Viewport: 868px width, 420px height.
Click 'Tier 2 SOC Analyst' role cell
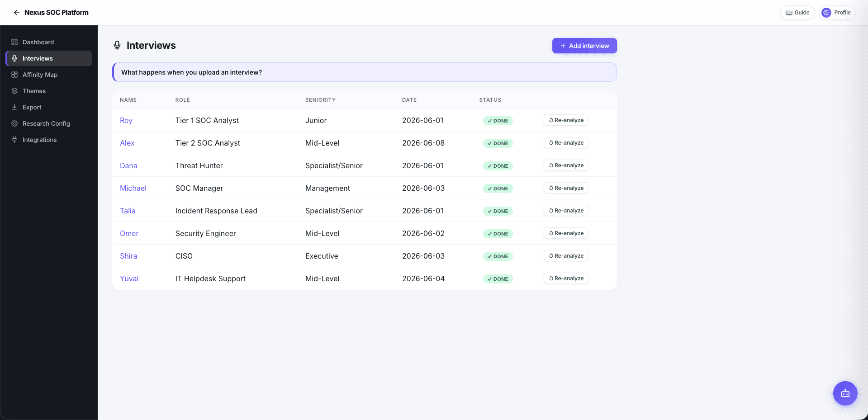[208, 143]
